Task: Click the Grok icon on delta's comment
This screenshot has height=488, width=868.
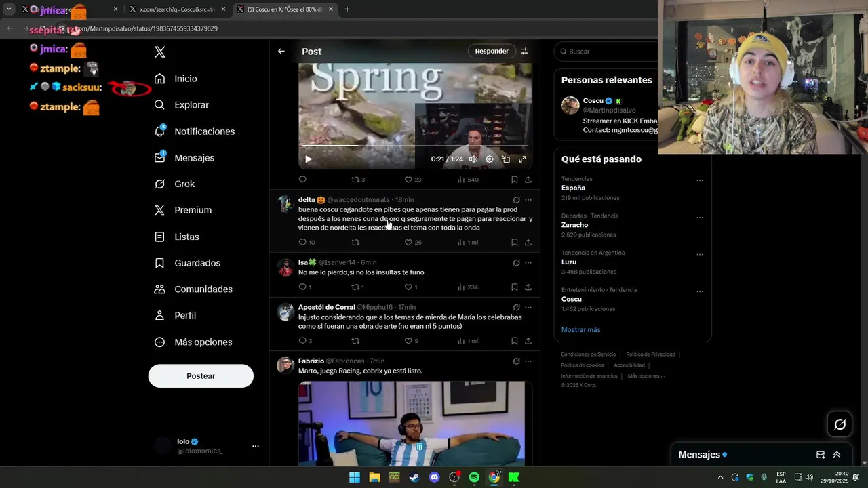Action: click(x=516, y=200)
